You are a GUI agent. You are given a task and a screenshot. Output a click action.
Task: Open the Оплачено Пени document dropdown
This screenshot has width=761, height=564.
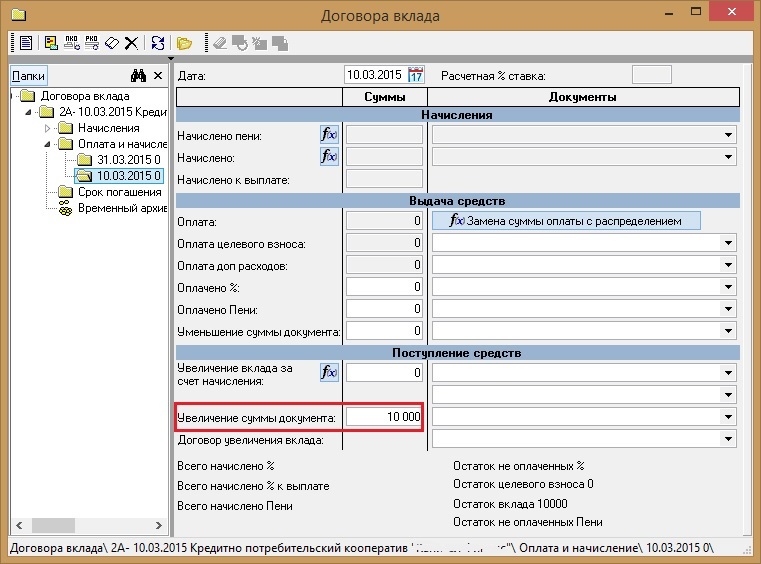pos(728,309)
